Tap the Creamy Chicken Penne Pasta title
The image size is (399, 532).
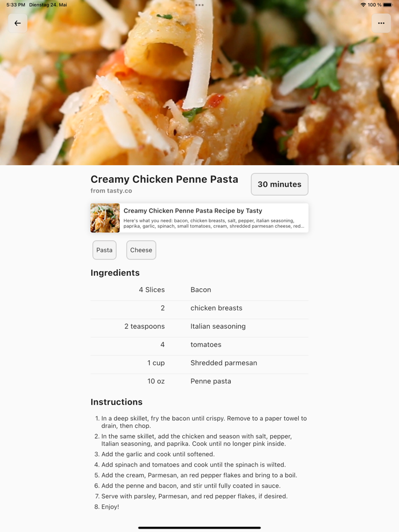164,179
